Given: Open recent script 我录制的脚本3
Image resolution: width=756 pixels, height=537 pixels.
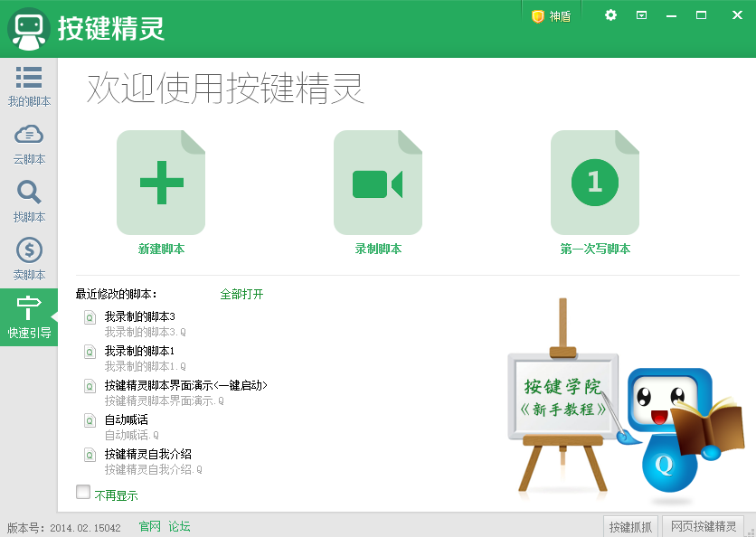Looking at the screenshot, I should tap(140, 316).
